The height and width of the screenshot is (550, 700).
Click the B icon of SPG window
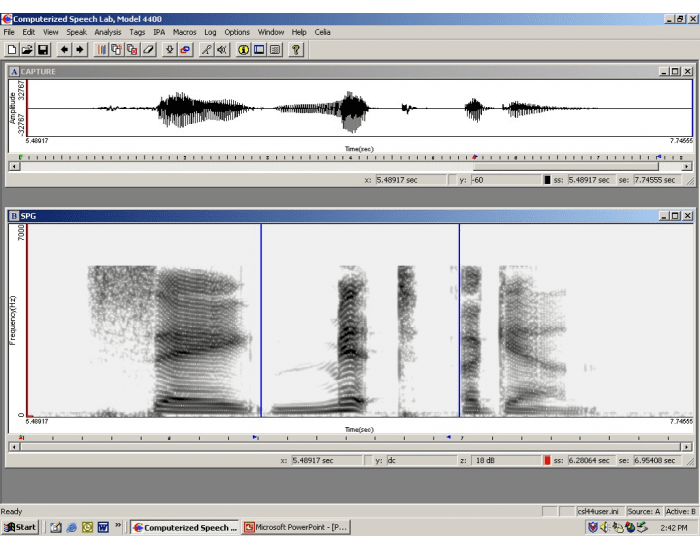pyautogui.click(x=14, y=216)
